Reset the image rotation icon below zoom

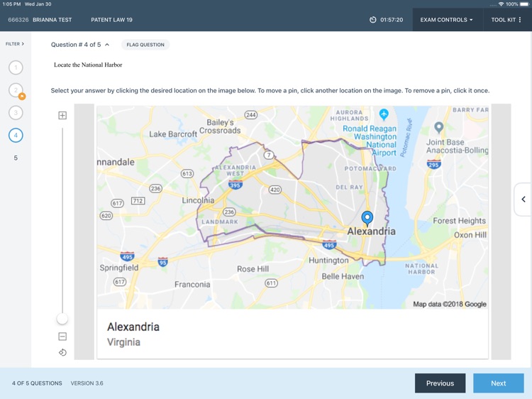[62, 352]
